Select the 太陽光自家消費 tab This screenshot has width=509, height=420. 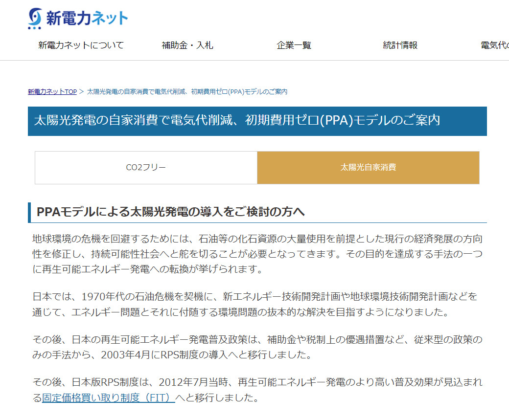pos(368,168)
